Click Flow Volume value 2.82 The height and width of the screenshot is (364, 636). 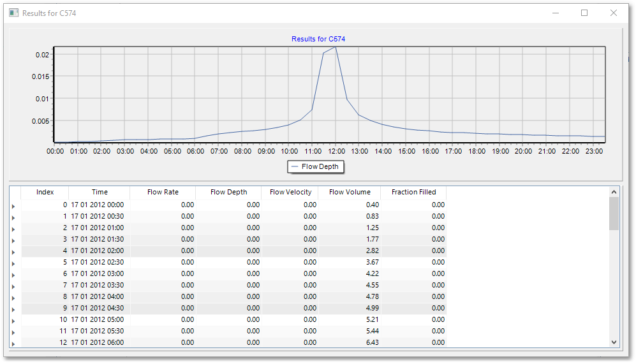[373, 251]
